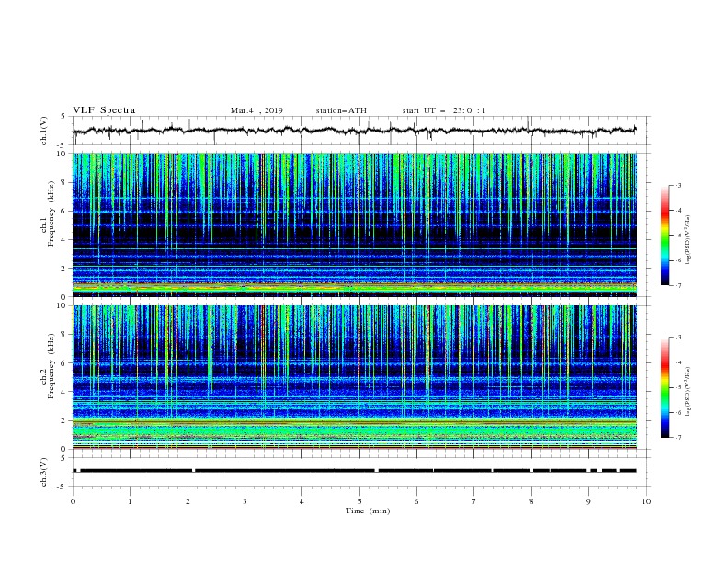Click the time axis tick label "4"
The image size is (728, 563).
[301, 501]
